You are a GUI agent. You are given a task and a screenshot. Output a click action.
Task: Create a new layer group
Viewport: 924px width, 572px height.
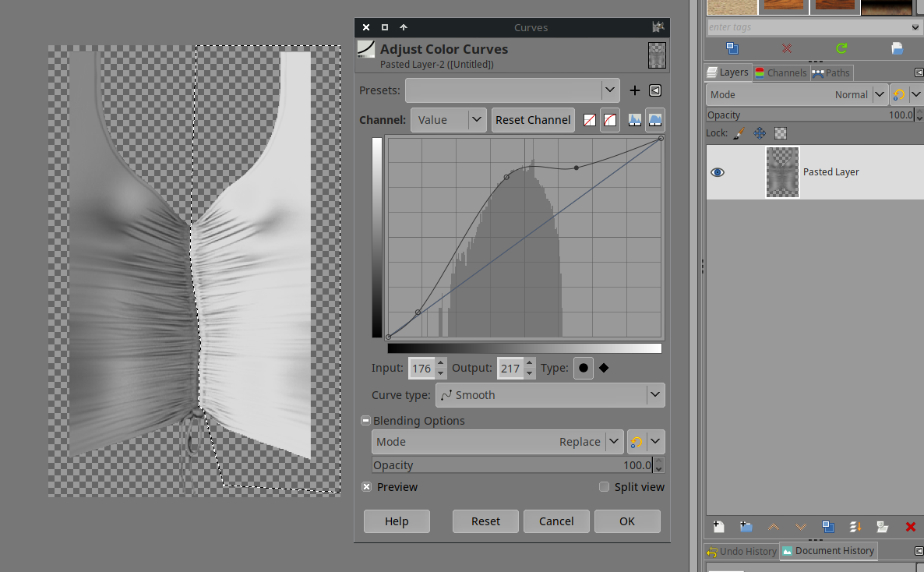click(x=746, y=527)
